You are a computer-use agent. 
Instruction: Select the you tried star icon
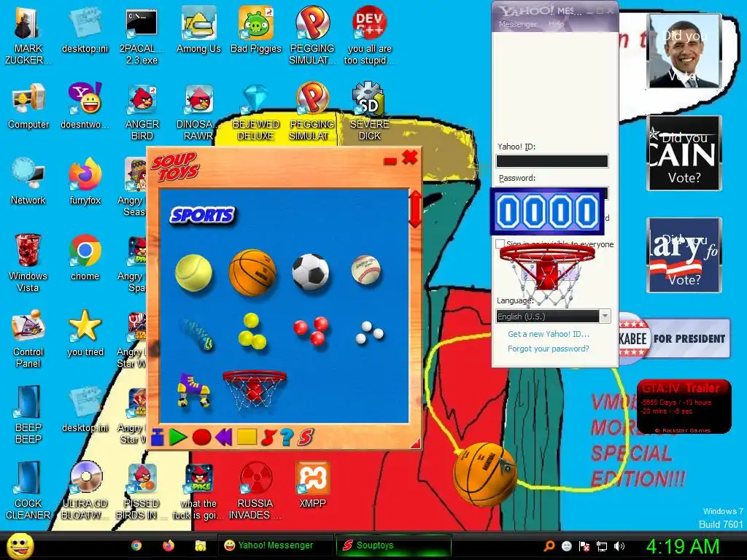pos(85,333)
